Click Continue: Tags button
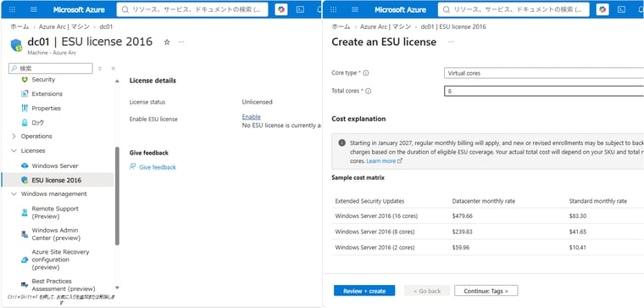644x308 pixels. [x=486, y=291]
